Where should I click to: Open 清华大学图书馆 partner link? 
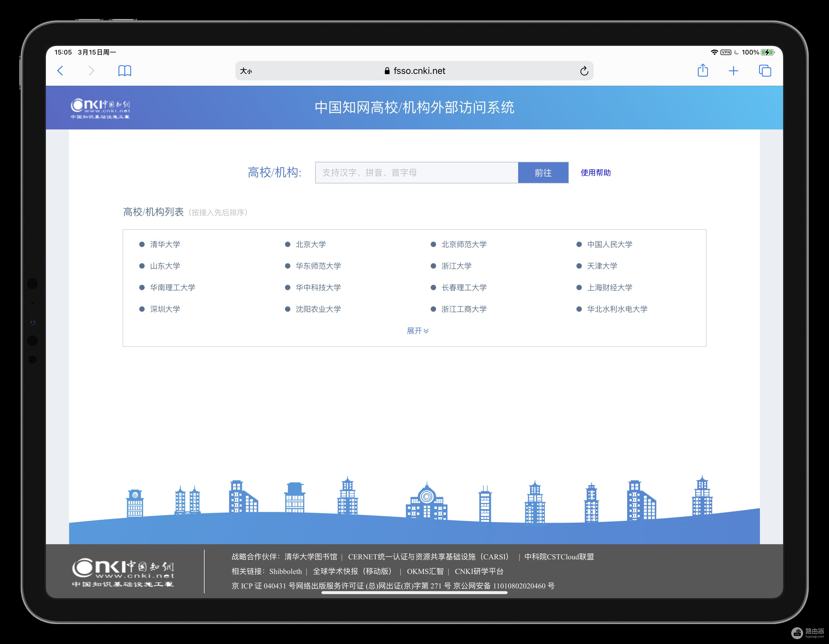(x=311, y=557)
